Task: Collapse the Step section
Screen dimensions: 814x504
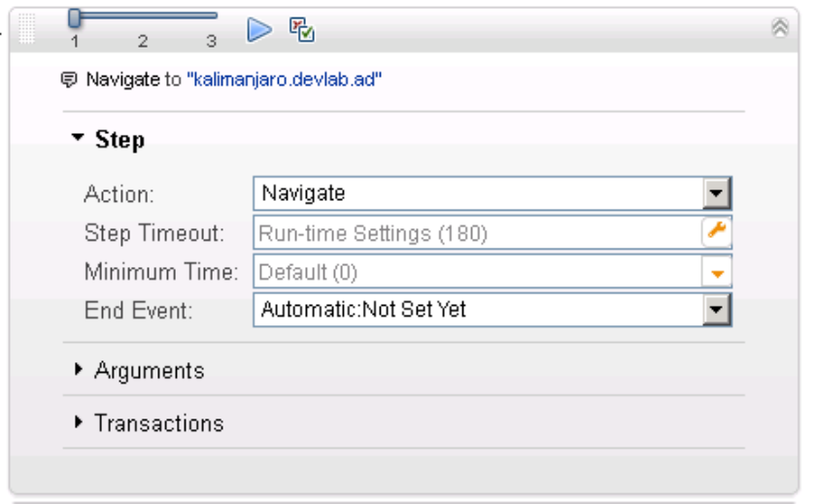Action: 79,140
